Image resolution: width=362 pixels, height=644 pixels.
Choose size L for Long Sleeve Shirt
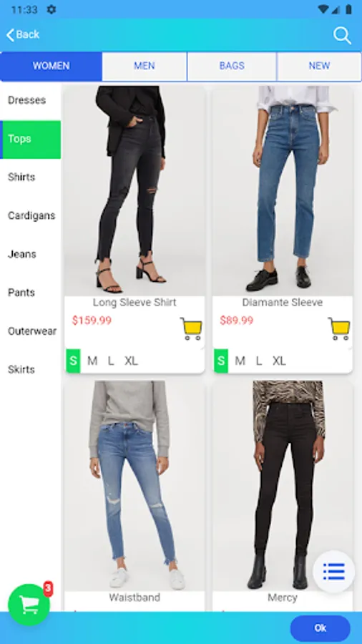point(111,361)
